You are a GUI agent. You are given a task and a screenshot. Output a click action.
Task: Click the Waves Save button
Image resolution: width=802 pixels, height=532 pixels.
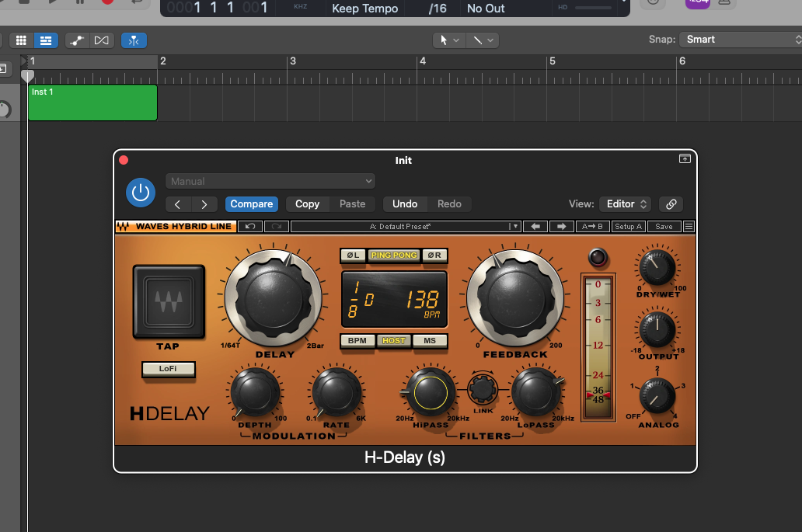pos(664,227)
